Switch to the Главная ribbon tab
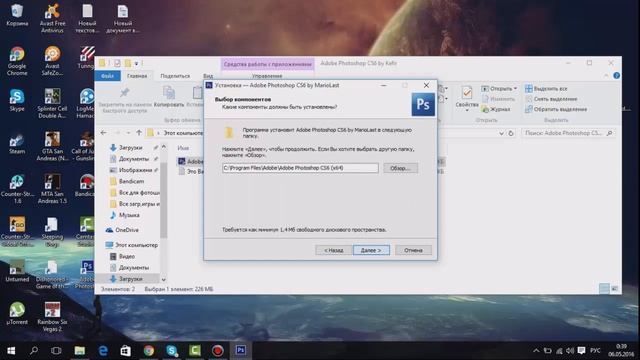The image size is (640, 360). 137,76
